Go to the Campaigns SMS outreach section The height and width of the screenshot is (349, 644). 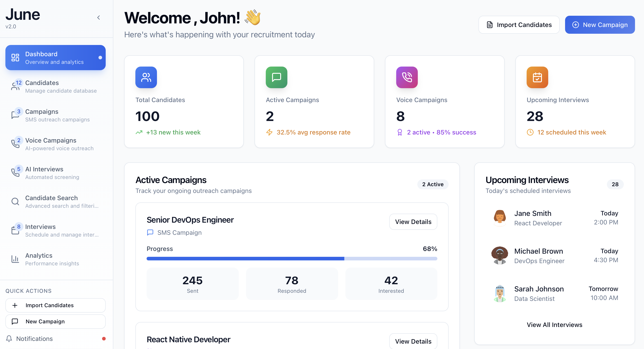point(56,115)
